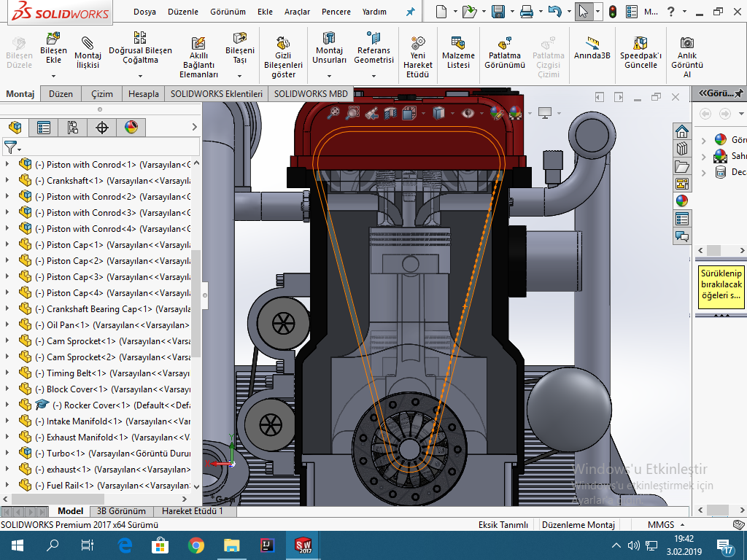The width and height of the screenshot is (747, 560).
Task: Open Chrome from taskbar
Action: 196,545
